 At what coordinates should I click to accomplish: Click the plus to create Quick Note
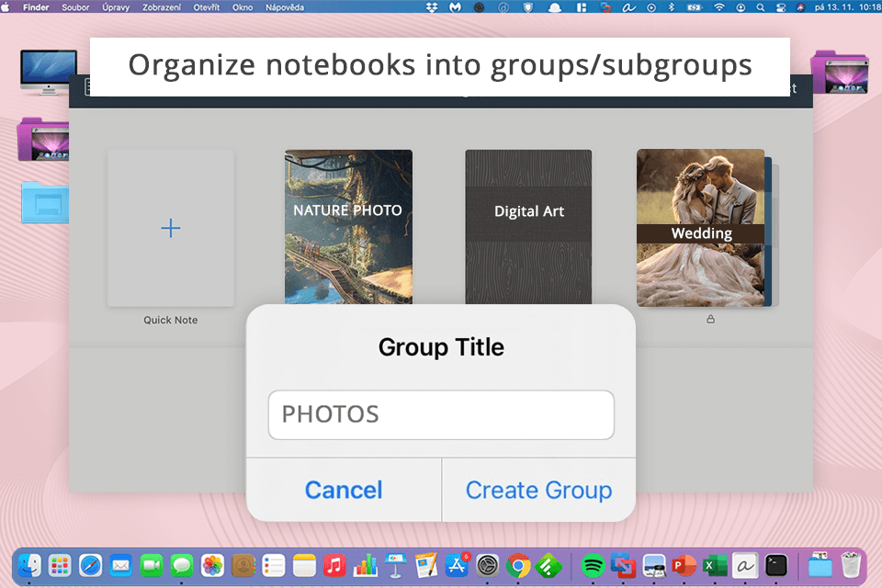pyautogui.click(x=171, y=228)
